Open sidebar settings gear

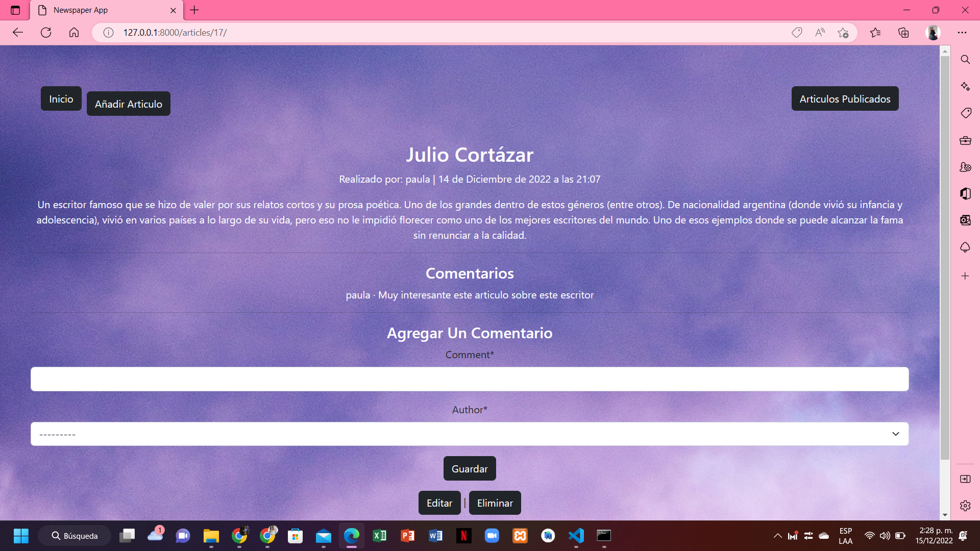(965, 506)
